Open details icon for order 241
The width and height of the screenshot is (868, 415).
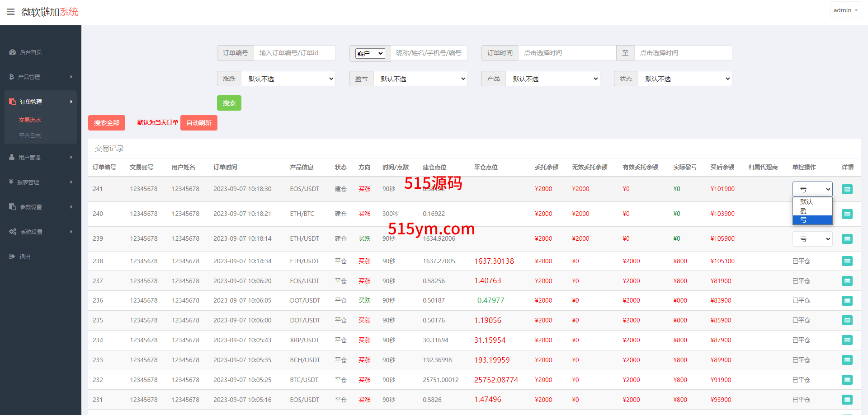click(847, 189)
